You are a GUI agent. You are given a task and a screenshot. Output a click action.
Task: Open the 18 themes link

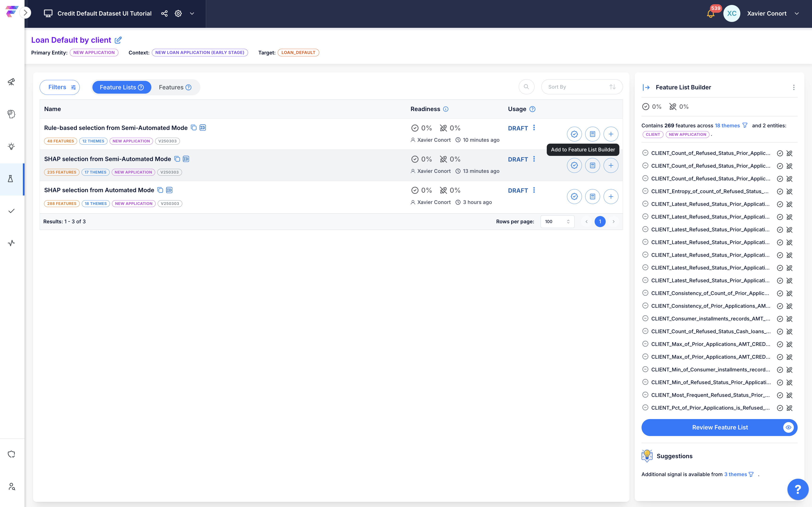tap(727, 125)
